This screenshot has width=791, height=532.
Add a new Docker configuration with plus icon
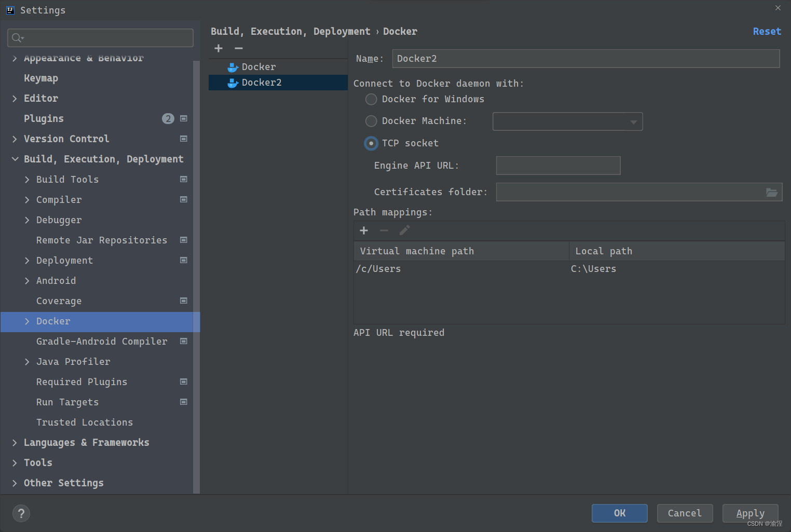coord(219,48)
